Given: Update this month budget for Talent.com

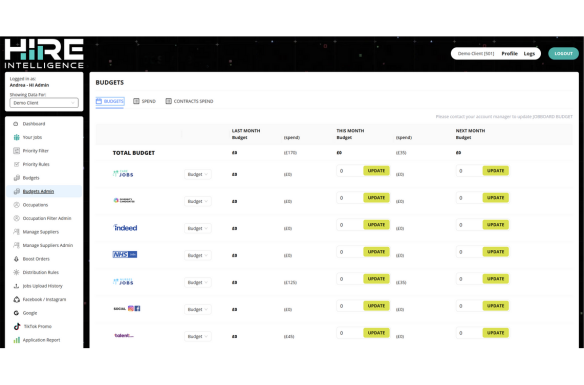Looking at the screenshot, I should (x=376, y=333).
